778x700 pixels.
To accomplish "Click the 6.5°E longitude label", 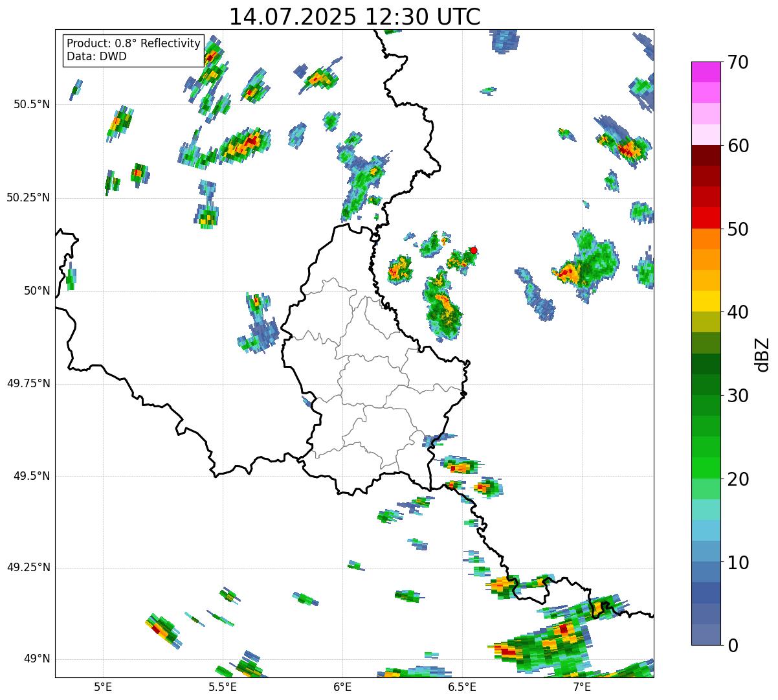I will click(x=462, y=687).
